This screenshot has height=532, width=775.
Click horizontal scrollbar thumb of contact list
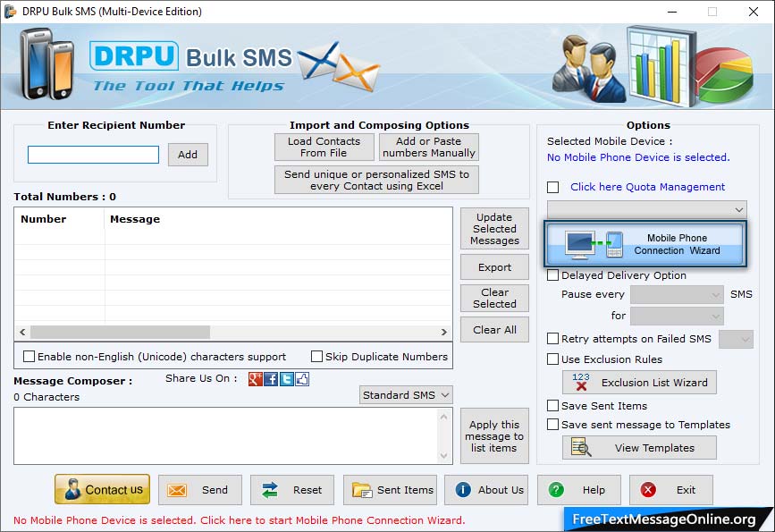[x=120, y=332]
